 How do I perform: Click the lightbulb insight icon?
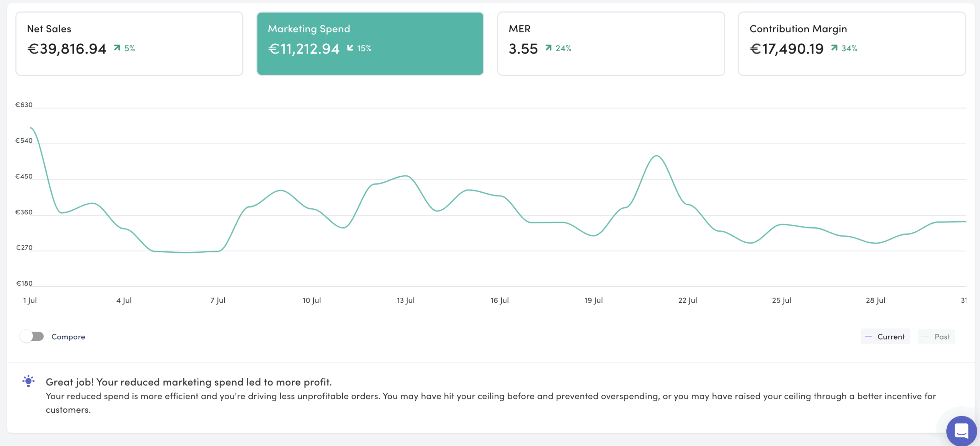(x=28, y=381)
